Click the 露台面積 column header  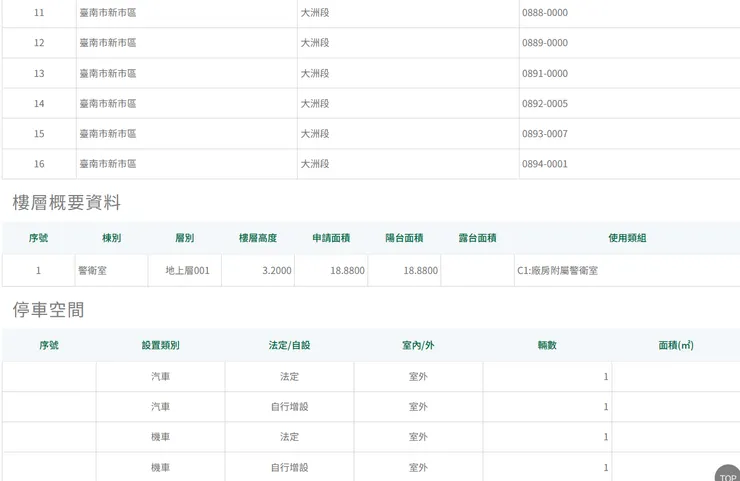click(478, 238)
